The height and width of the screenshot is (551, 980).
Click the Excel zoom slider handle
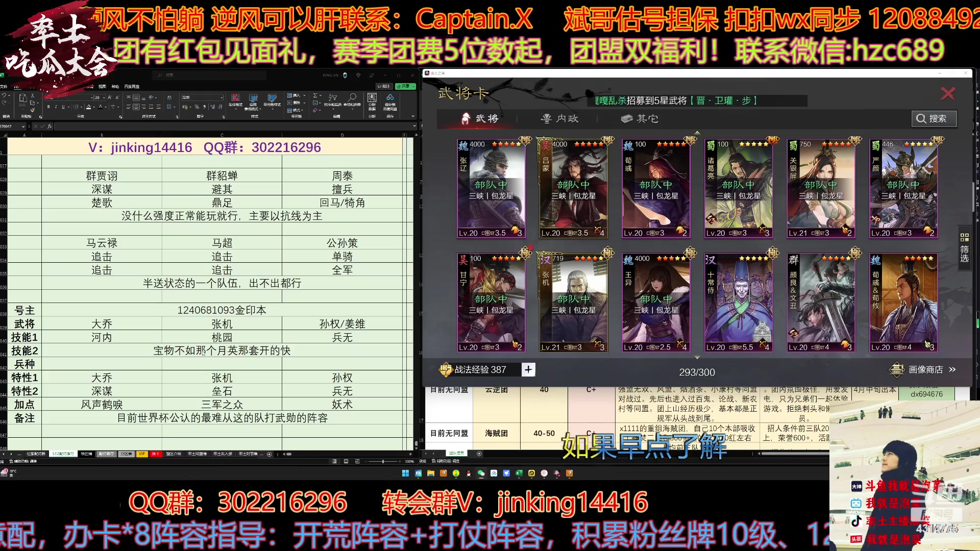383,461
